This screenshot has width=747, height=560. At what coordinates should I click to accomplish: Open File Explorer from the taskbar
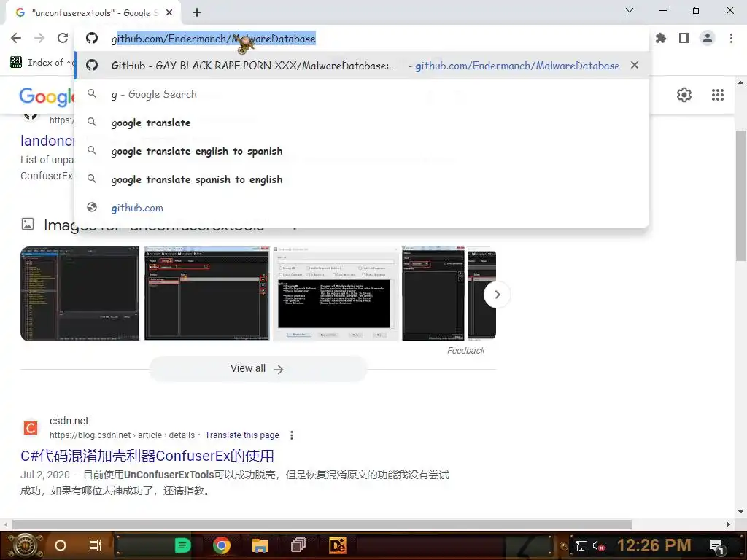[x=260, y=545]
